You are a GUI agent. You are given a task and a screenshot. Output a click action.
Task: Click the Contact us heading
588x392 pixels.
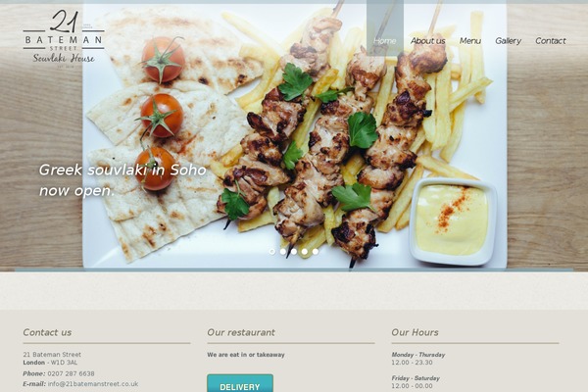pos(47,332)
